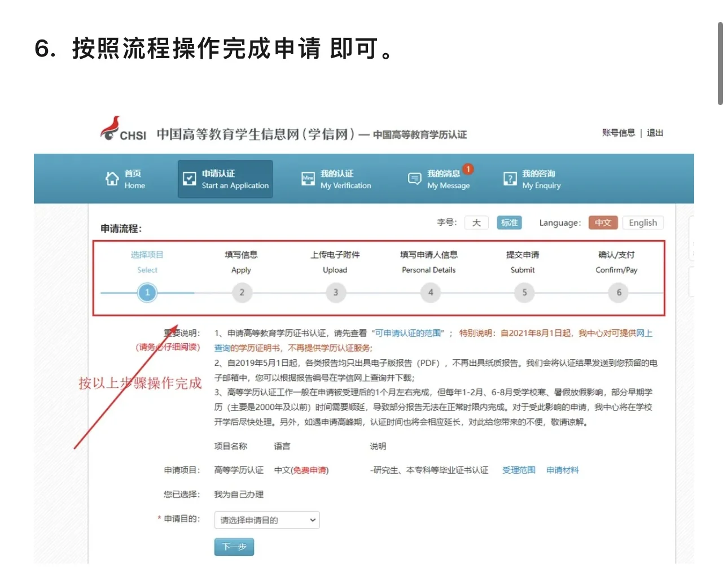Viewport: 728px width, 576px height.
Task: Click step 4 Personal Details circle
Action: [x=430, y=293]
